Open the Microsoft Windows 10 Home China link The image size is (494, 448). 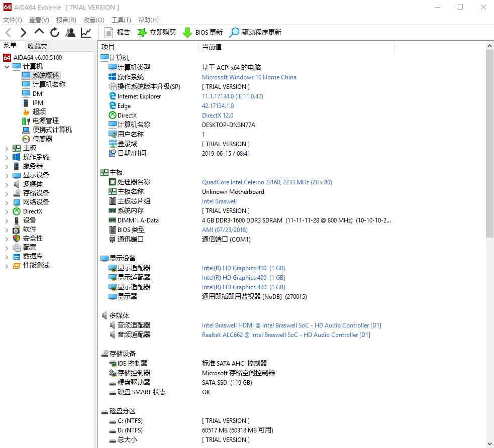[x=249, y=77]
